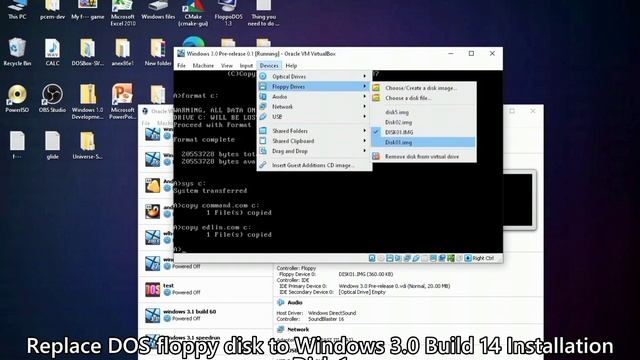Choose the checked DISK01.IMG entry
The width and height of the screenshot is (640, 360).
coord(423,132)
